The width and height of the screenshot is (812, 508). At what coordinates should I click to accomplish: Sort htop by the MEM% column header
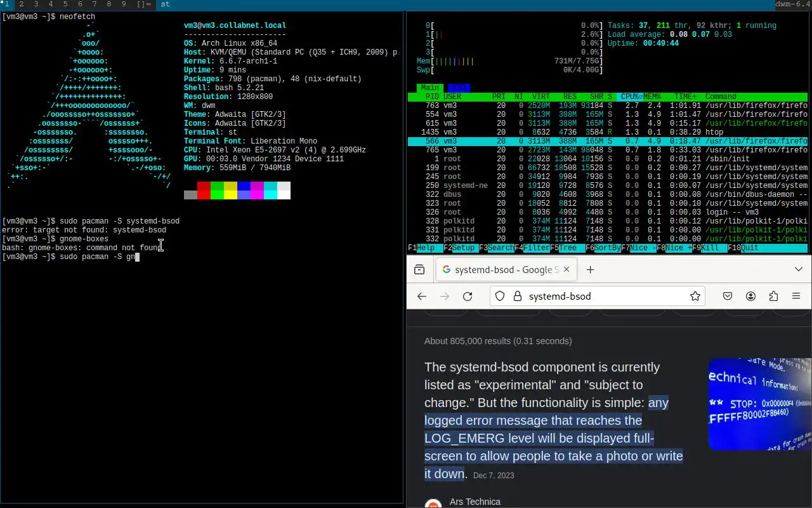point(652,97)
